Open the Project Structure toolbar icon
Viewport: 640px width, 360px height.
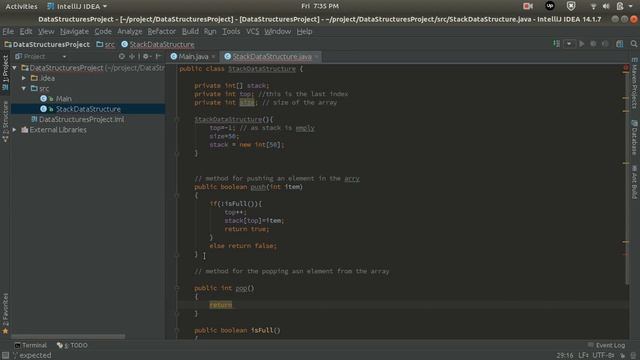click(x=620, y=44)
